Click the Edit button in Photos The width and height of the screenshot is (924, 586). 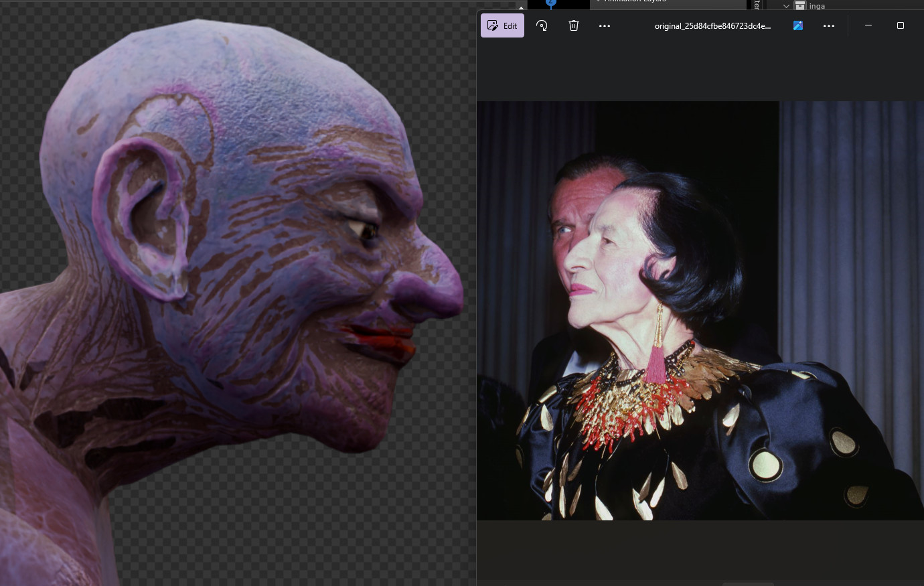(502, 25)
